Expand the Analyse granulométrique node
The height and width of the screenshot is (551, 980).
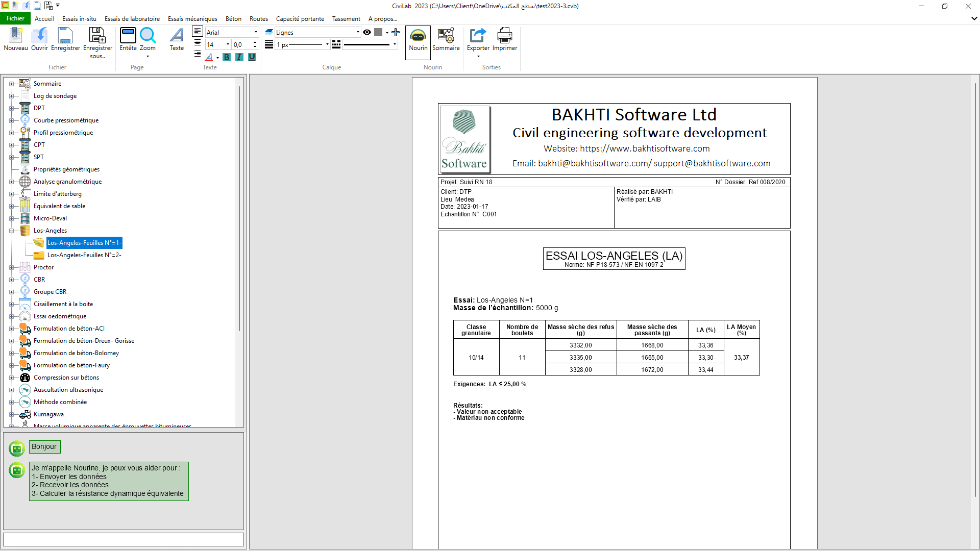[11, 182]
